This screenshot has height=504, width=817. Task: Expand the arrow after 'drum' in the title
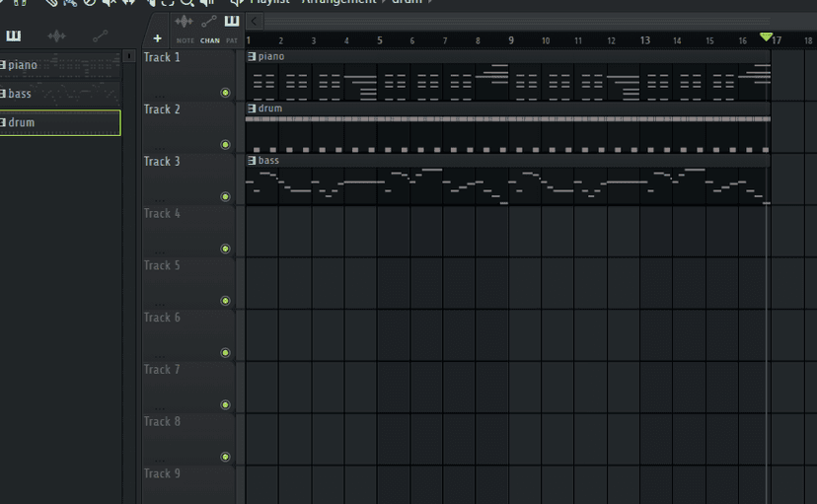pyautogui.click(x=430, y=2)
